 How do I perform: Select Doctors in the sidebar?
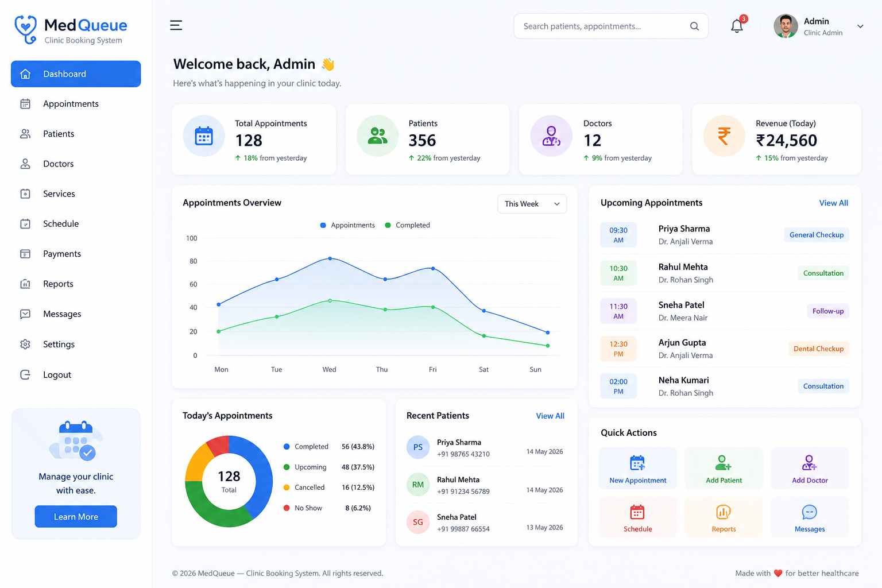pos(76,164)
